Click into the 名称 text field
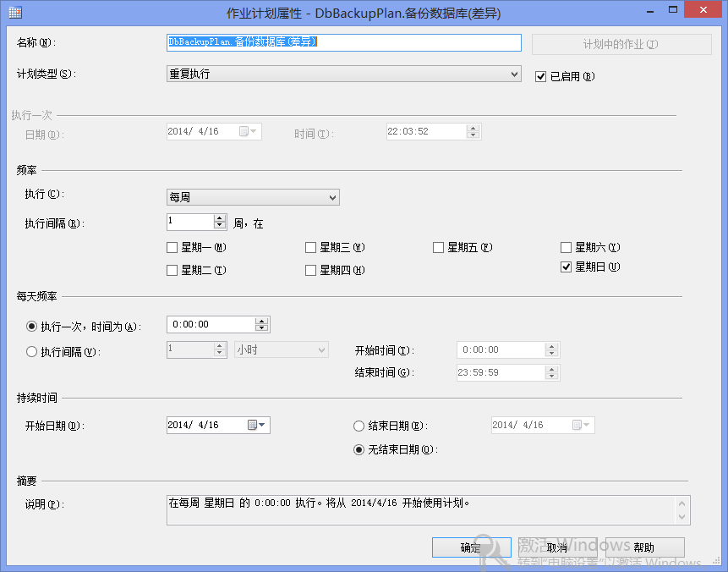This screenshot has height=572, width=728. click(343, 42)
